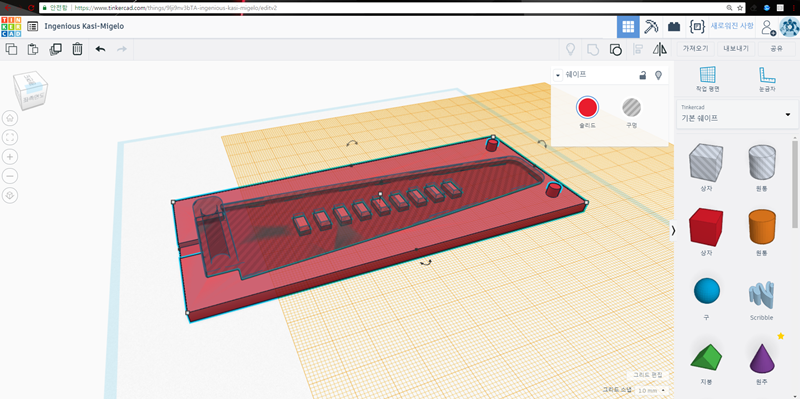The image size is (800, 399).
Task: Pick the green roof shape
Action: [706, 357]
